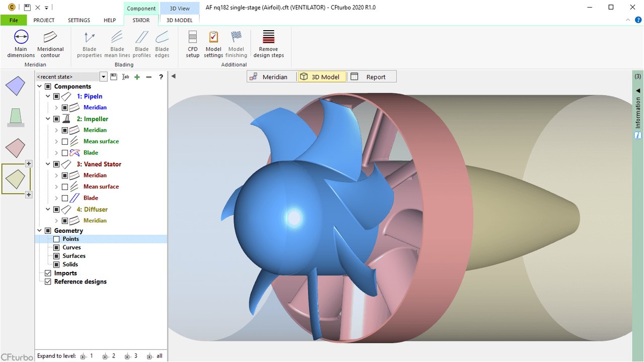Expand the Impeller Blade node
The width and height of the screenshot is (644, 362).
[x=56, y=153]
